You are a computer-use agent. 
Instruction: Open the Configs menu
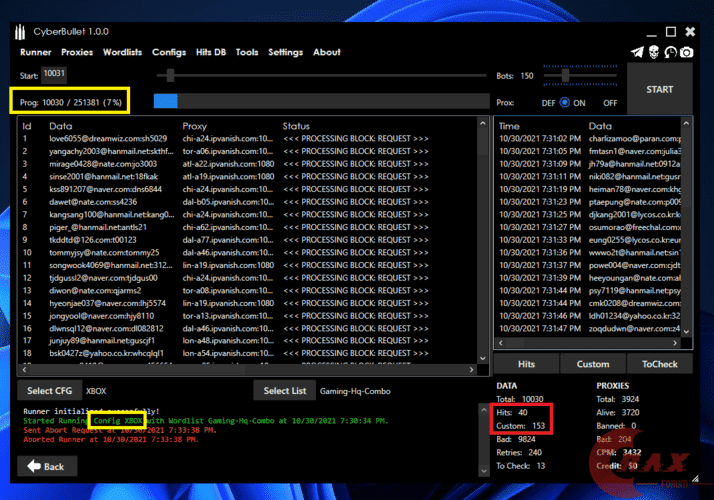coord(169,52)
